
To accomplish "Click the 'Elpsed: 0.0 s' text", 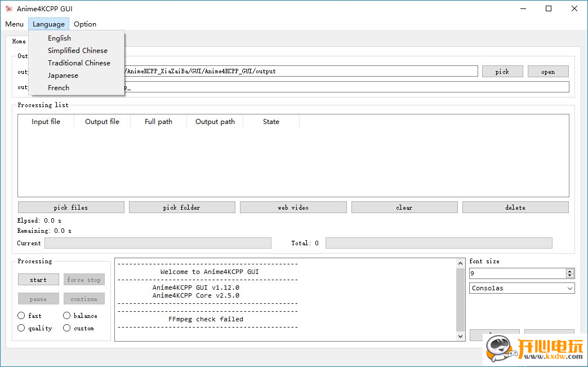I will pos(39,220).
